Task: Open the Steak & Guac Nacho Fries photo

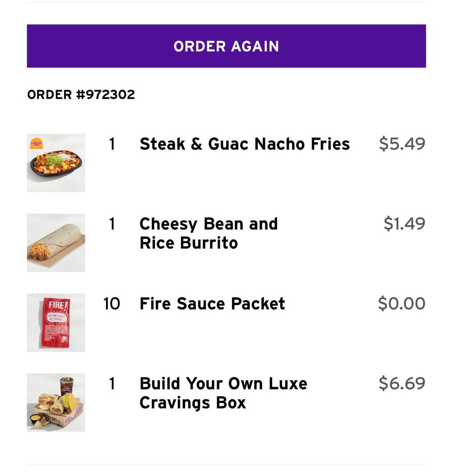Action: point(56,164)
